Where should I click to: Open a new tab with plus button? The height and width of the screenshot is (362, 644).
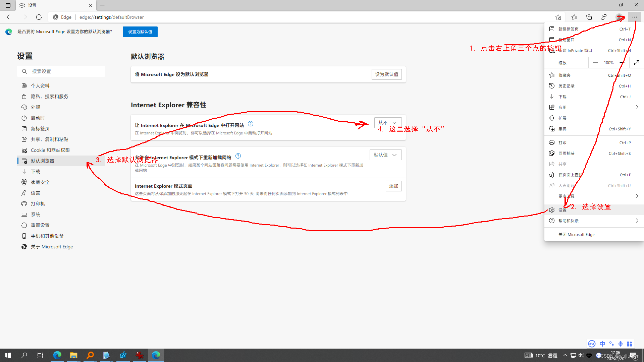click(x=102, y=5)
